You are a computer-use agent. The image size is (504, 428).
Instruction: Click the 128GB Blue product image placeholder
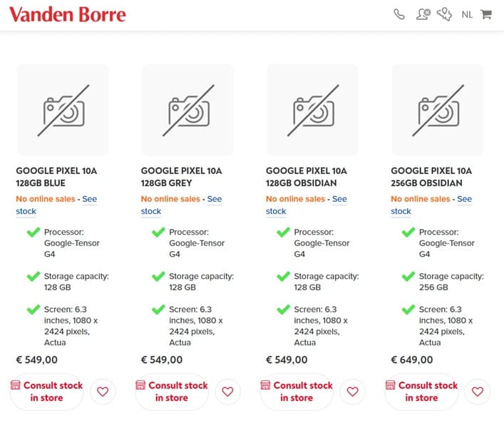tap(63, 110)
